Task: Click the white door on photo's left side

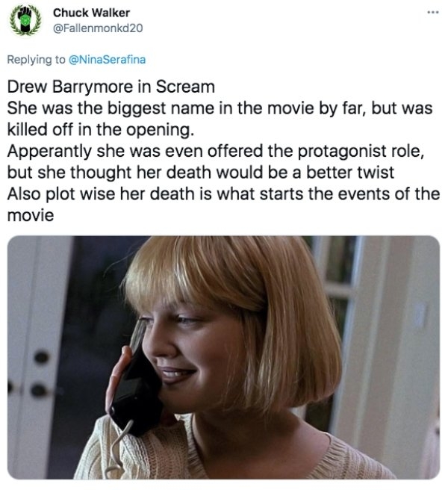Action: tap(30, 358)
